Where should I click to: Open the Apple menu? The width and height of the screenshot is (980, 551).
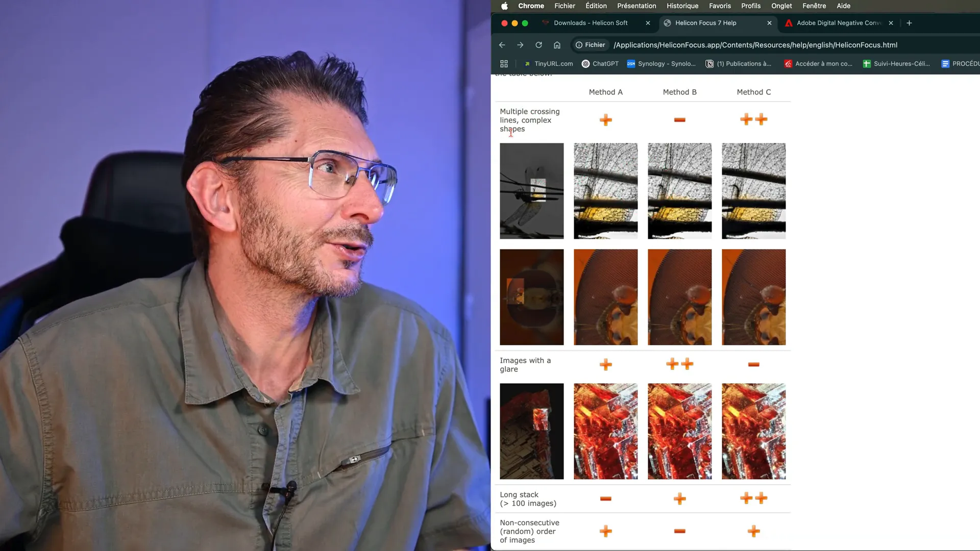point(504,6)
